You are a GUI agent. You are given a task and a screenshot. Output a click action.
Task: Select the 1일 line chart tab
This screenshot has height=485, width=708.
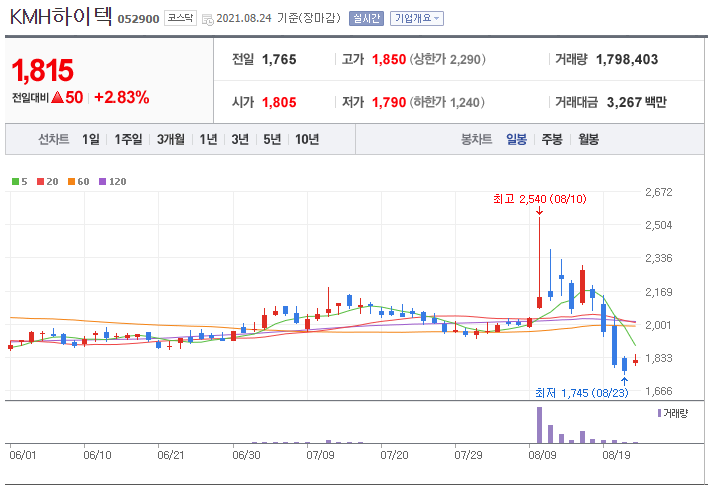[x=91, y=139]
